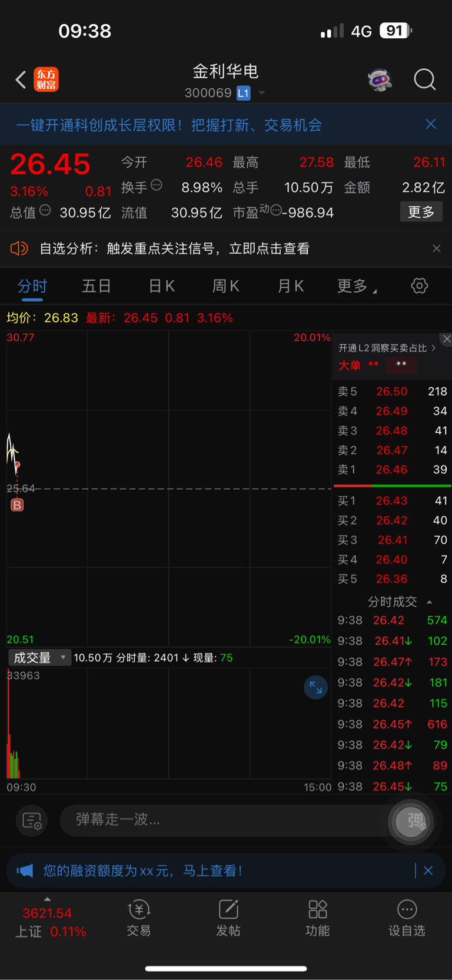
Task: Open 一键开通科创成长层权限 banner link
Action: [x=169, y=125]
